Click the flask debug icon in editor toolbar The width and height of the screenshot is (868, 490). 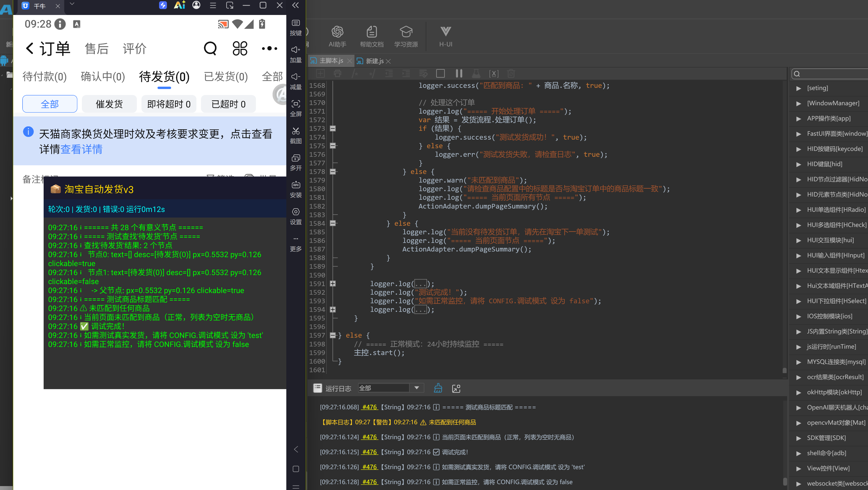476,73
